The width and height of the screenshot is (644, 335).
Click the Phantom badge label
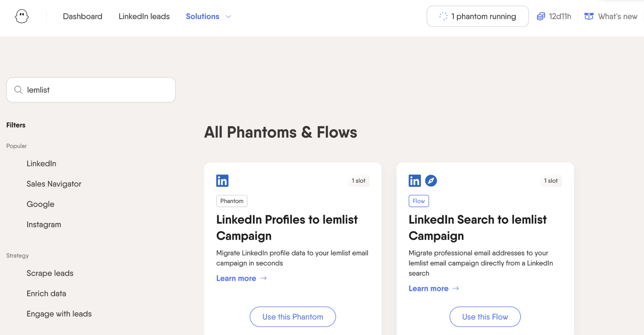pos(231,201)
